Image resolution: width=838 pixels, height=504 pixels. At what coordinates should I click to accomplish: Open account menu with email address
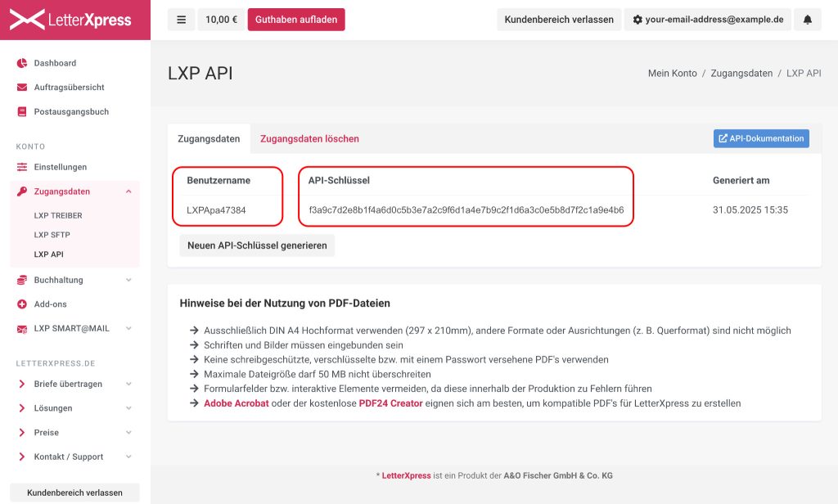pos(708,20)
